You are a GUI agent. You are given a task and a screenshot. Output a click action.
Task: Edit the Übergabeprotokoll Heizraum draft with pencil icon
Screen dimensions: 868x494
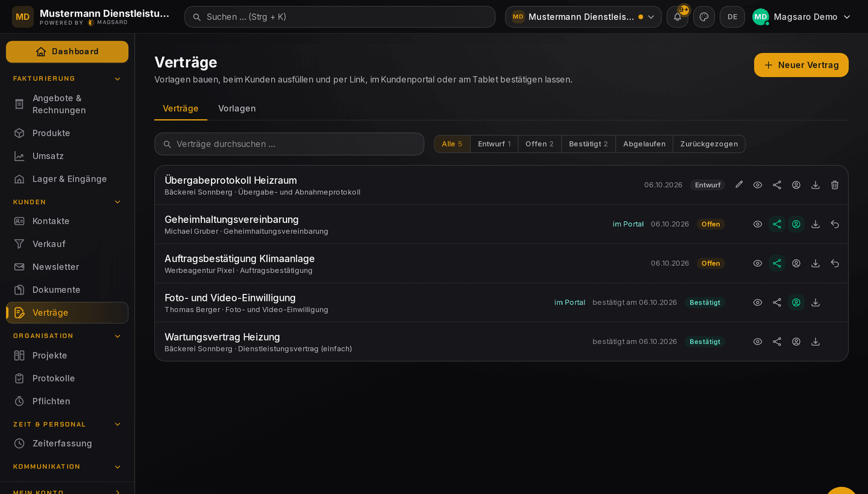(739, 185)
